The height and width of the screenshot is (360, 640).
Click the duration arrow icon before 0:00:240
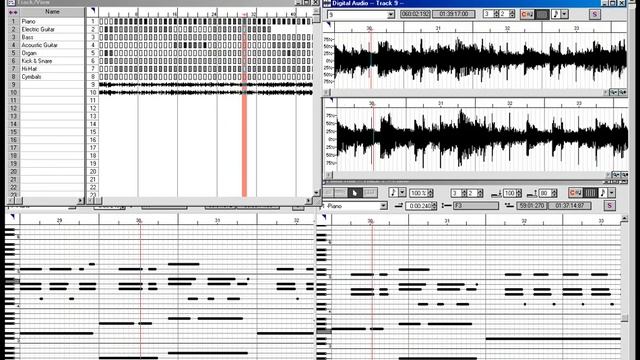pyautogui.click(x=399, y=206)
